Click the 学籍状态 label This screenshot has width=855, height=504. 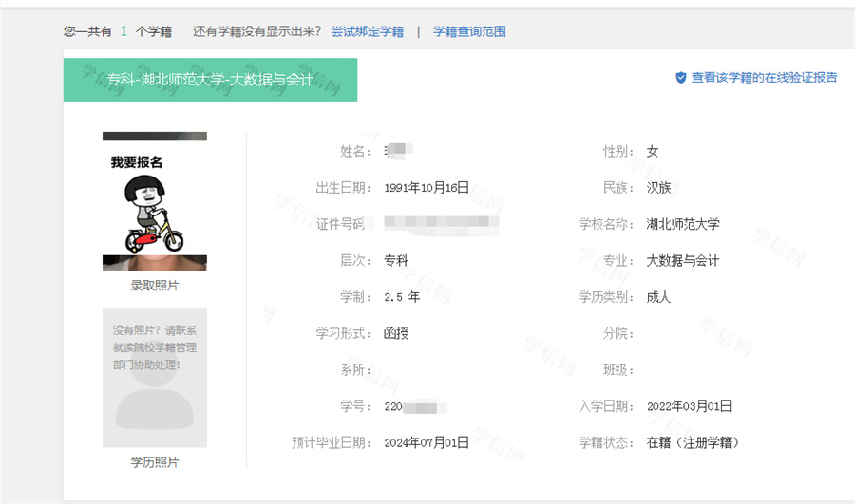(606, 443)
